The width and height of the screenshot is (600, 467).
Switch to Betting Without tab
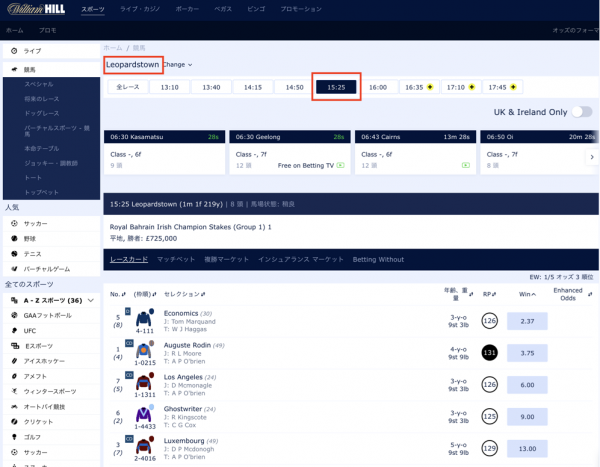click(378, 260)
